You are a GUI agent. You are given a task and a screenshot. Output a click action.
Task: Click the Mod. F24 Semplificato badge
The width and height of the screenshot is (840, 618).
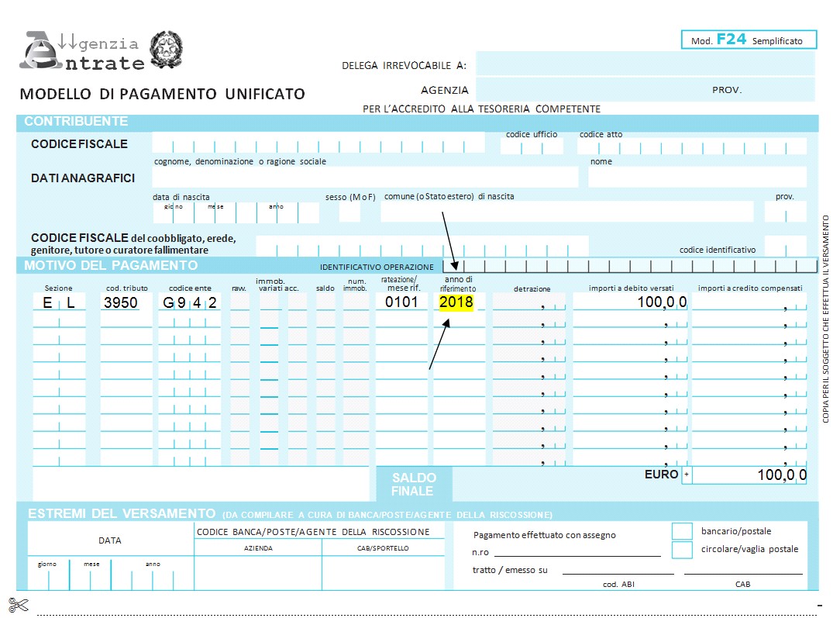pos(737,40)
